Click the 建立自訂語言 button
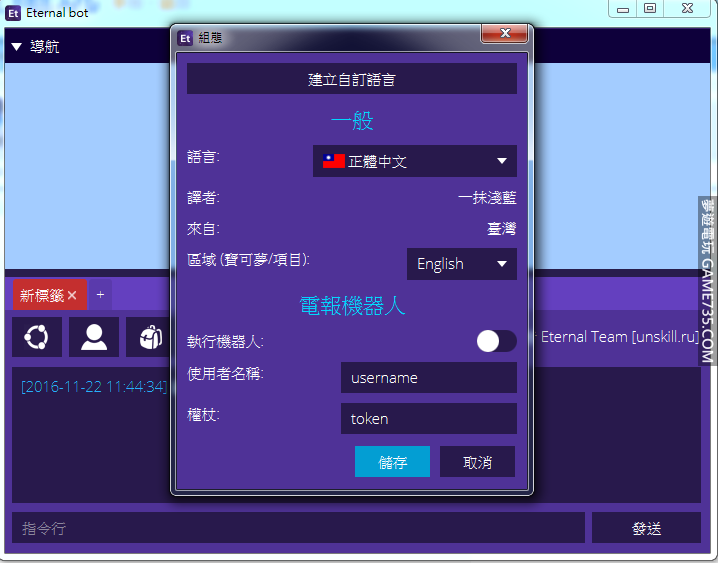This screenshot has width=718, height=563. click(x=352, y=79)
